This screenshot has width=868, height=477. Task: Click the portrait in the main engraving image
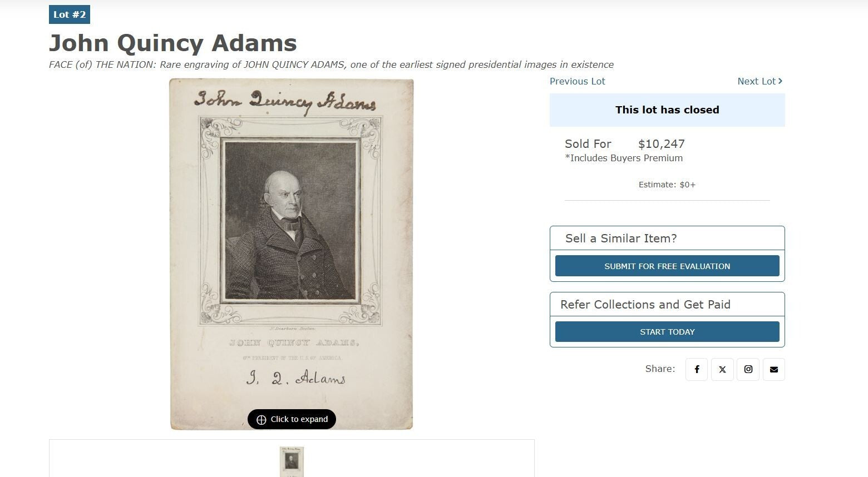pos(289,222)
